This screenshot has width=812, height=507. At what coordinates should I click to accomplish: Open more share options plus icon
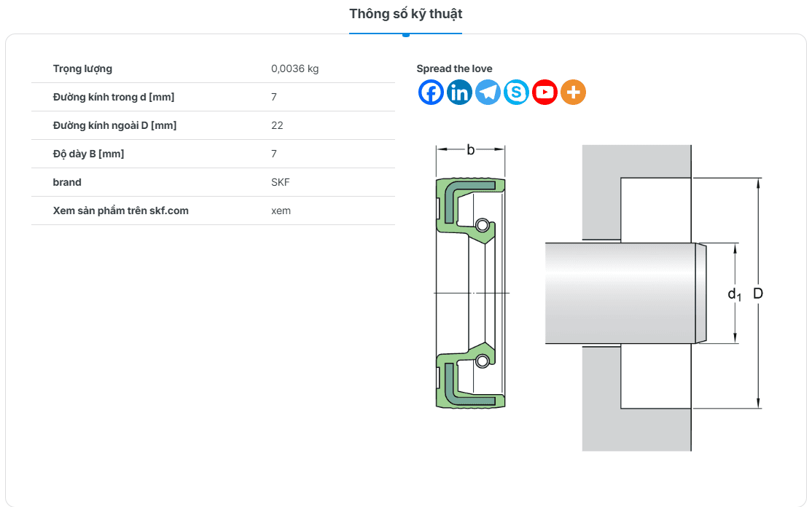(x=573, y=93)
